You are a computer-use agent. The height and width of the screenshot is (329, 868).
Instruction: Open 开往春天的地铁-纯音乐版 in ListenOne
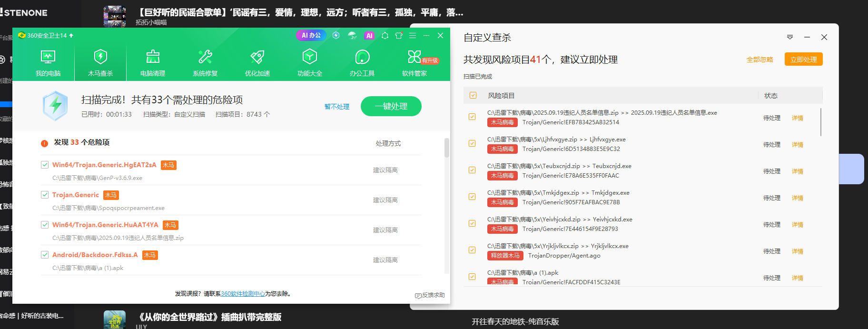(x=515, y=322)
